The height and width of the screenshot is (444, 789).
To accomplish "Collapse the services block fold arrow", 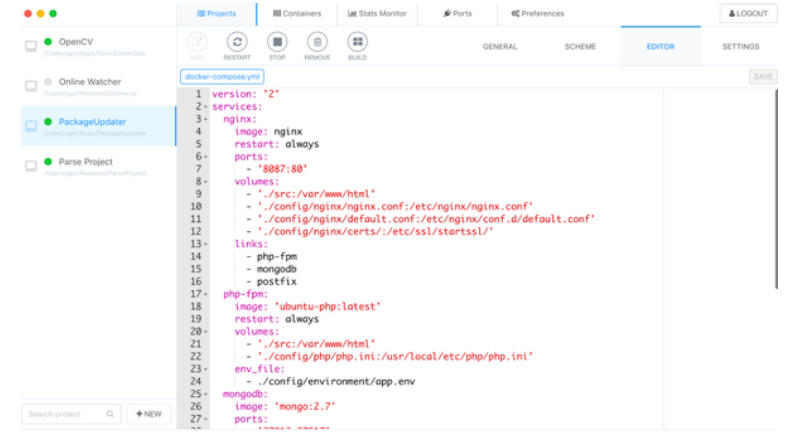I will 206,106.
